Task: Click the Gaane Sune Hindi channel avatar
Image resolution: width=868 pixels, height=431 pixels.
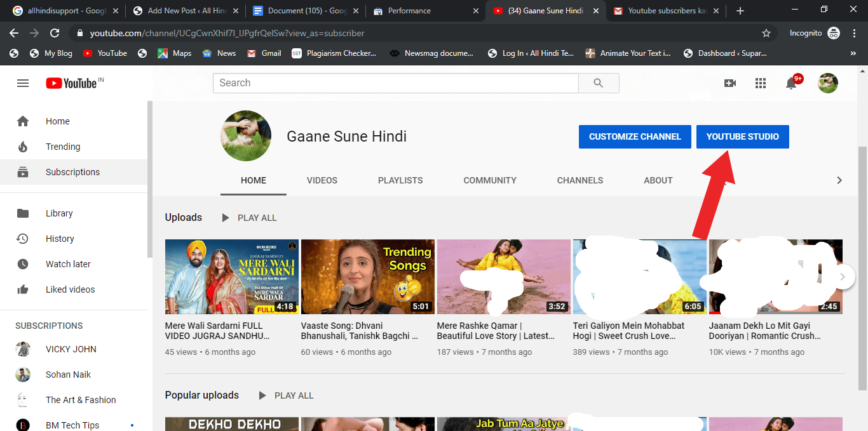Action: (246, 136)
